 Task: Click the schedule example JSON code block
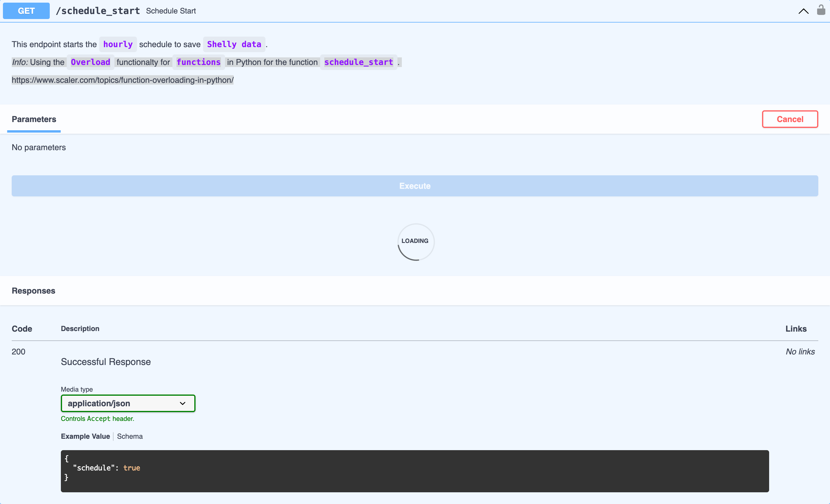tap(414, 471)
